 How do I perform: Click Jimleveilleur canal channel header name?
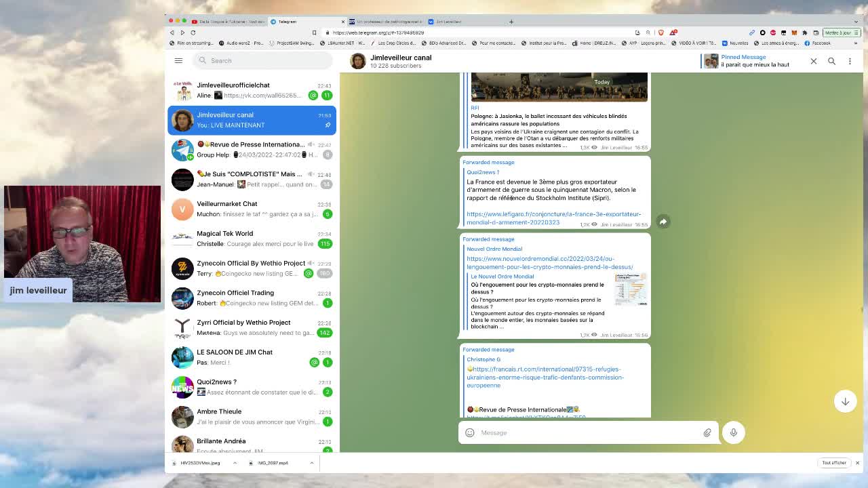pyautogui.click(x=401, y=58)
